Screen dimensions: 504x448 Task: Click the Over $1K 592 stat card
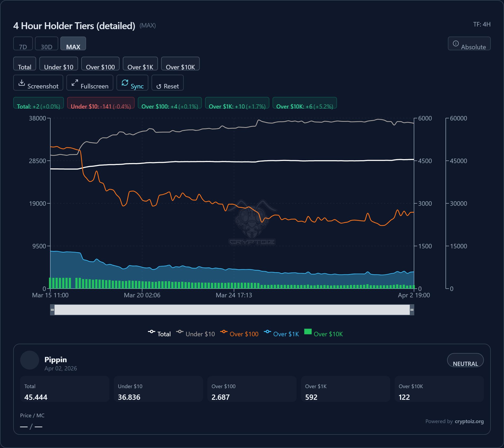345,389
